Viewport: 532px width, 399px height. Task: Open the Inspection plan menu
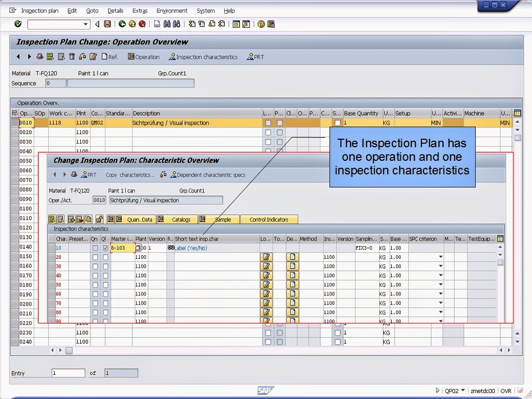tap(40, 11)
